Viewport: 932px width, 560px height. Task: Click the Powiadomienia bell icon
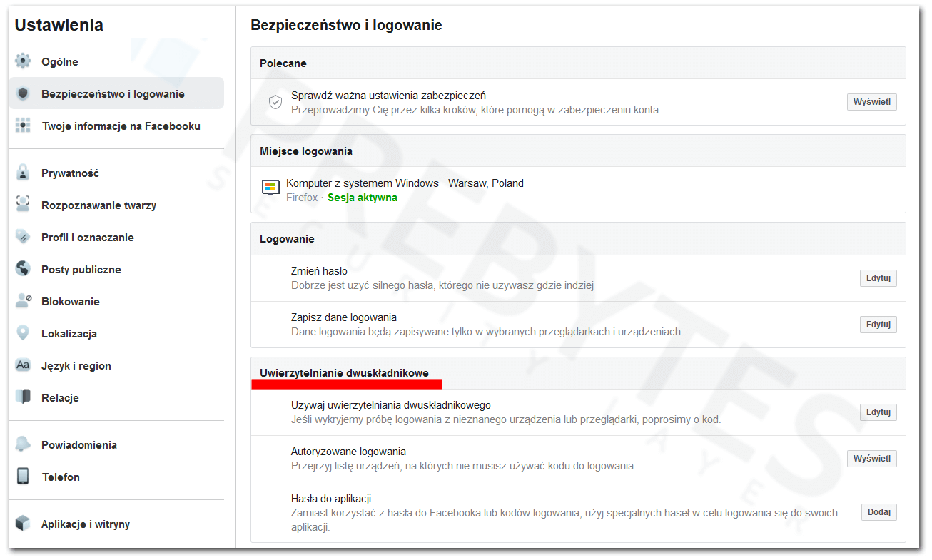[22, 444]
